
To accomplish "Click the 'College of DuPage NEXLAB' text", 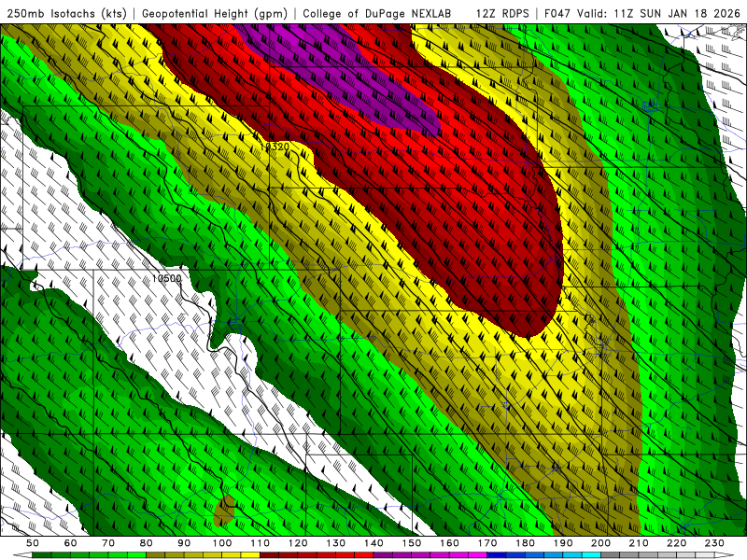I will click(x=377, y=14).
